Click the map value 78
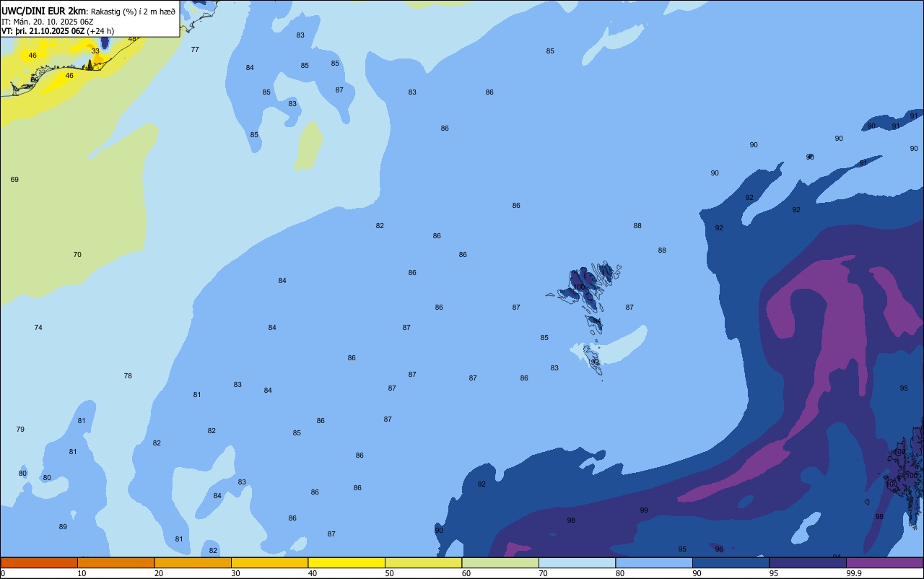Viewport: 924px width, 579px height. [x=128, y=376]
